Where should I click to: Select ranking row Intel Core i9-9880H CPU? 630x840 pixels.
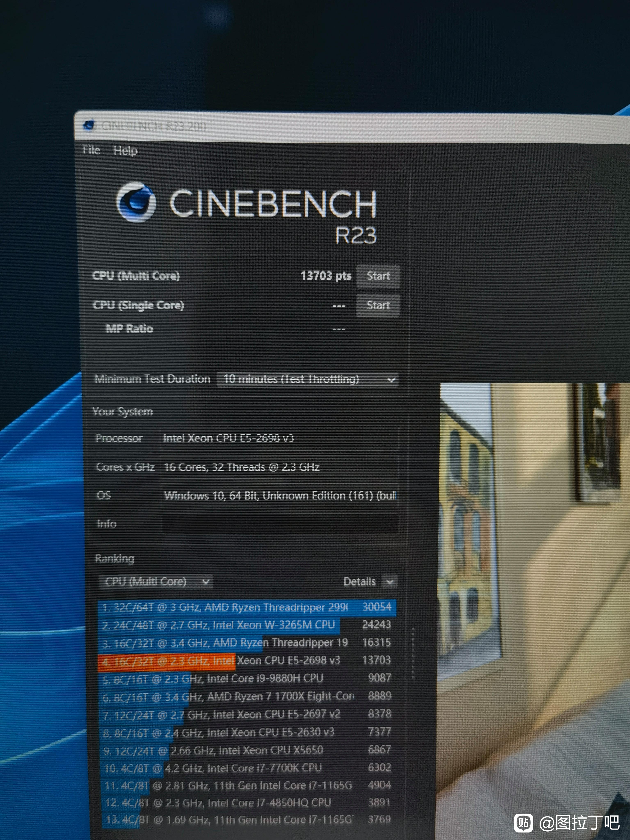(247, 679)
